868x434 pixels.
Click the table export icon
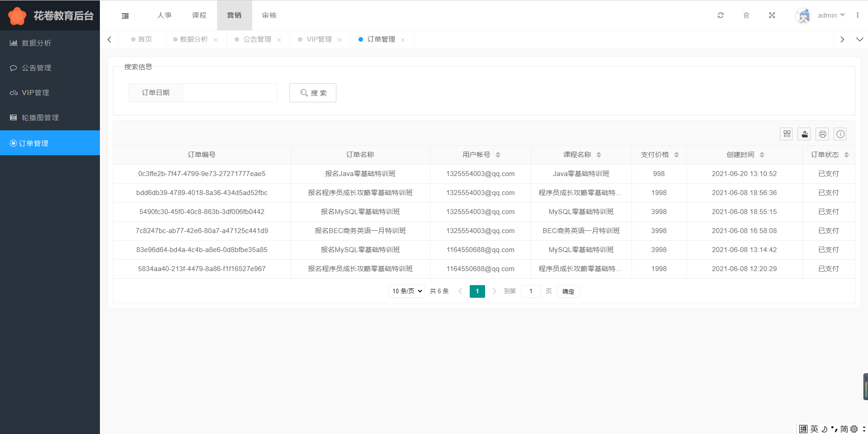(x=805, y=134)
